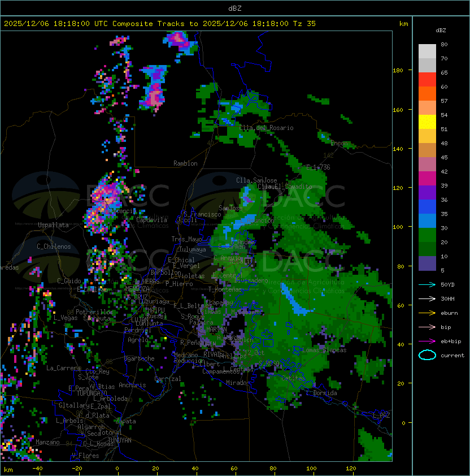Click the L_Vegas place label

pyautogui.click(x=66, y=318)
